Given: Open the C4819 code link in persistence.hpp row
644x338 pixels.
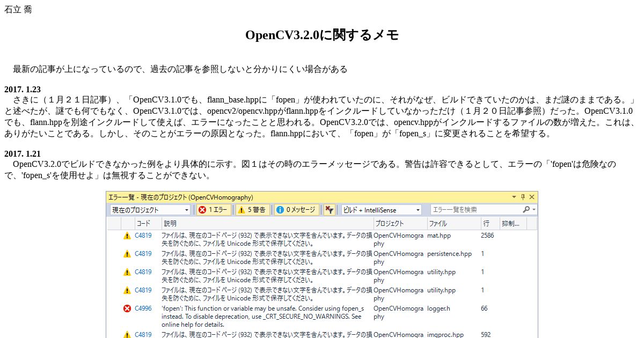Looking at the screenshot, I should pos(143,254).
